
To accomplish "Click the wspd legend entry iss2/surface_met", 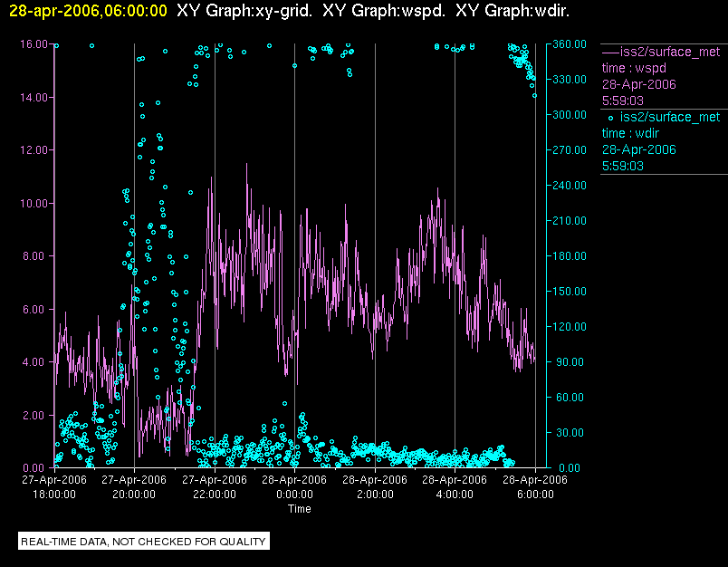I will (669, 52).
